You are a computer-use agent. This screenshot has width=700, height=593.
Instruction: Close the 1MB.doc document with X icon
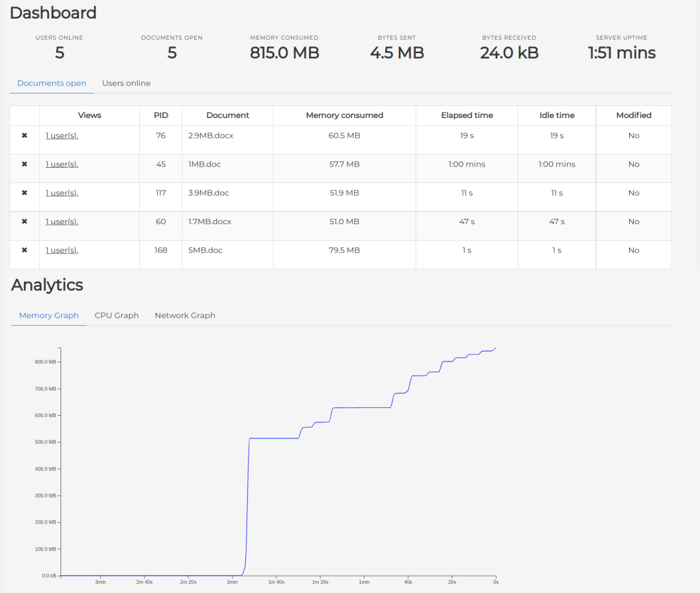pyautogui.click(x=25, y=164)
